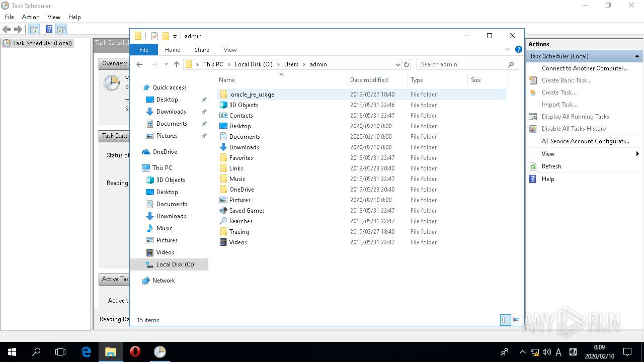644x362 pixels.
Task: Open Network in navigation pane
Action: click(x=164, y=281)
